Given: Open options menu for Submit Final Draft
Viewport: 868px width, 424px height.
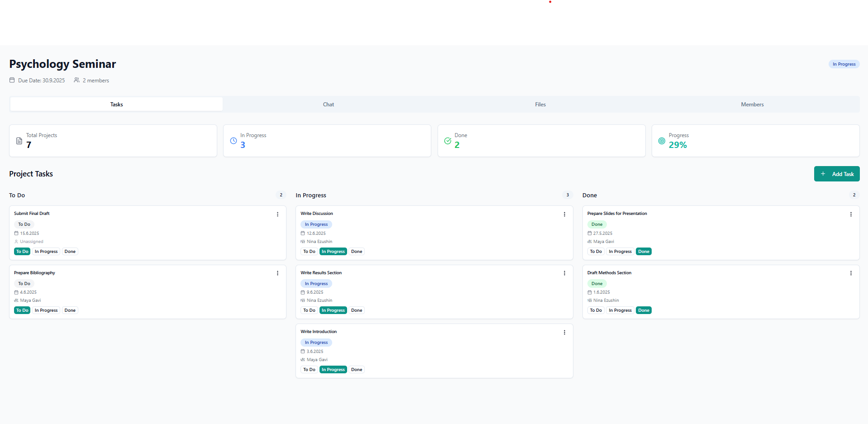Looking at the screenshot, I should point(277,214).
